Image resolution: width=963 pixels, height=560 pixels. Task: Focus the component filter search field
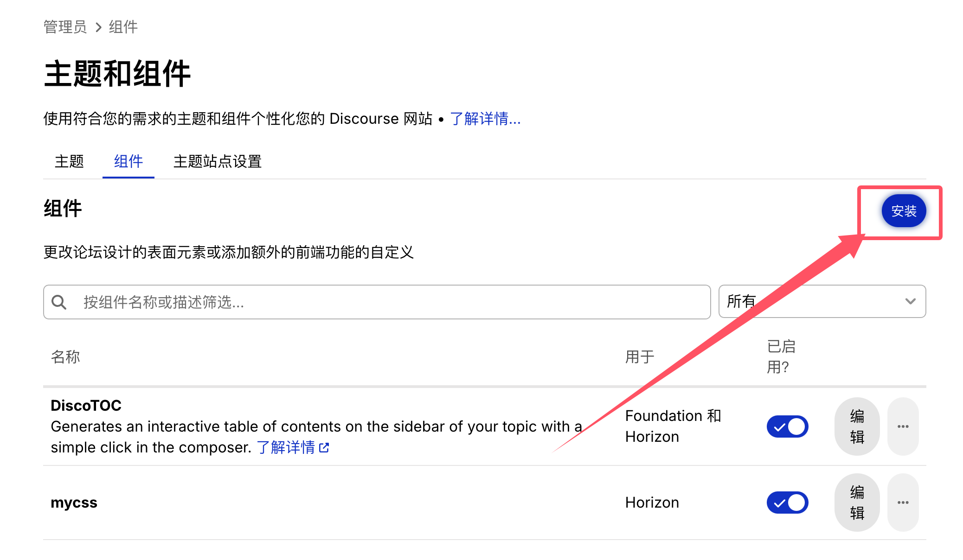390,302
